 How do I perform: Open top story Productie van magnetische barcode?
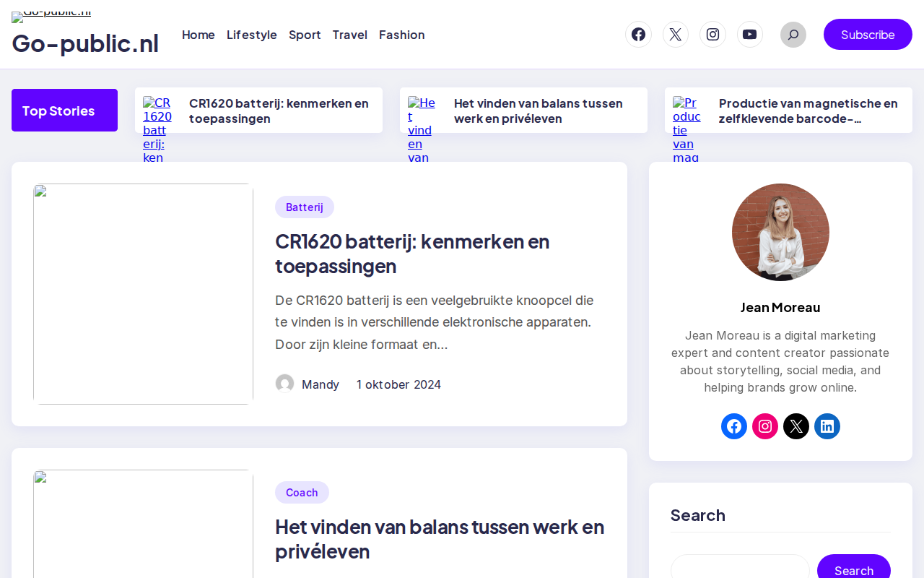coord(808,111)
